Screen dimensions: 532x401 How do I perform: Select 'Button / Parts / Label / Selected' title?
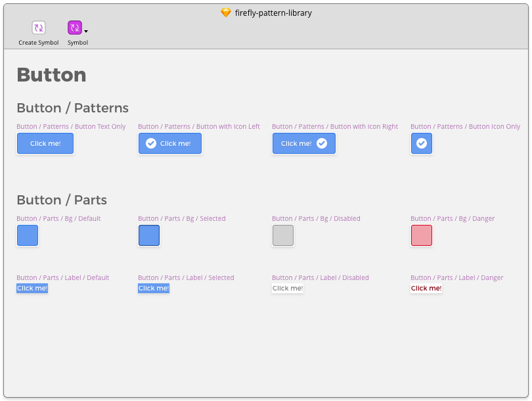(x=186, y=277)
